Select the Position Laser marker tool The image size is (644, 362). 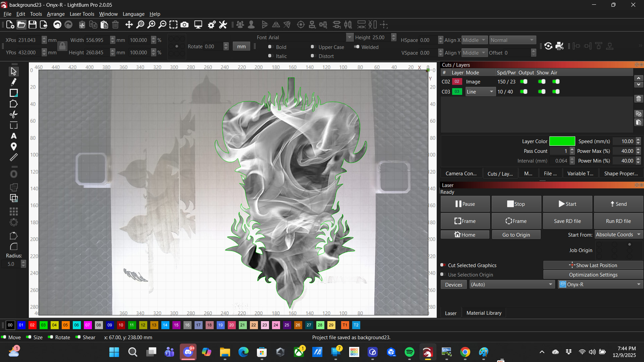[x=13, y=146]
